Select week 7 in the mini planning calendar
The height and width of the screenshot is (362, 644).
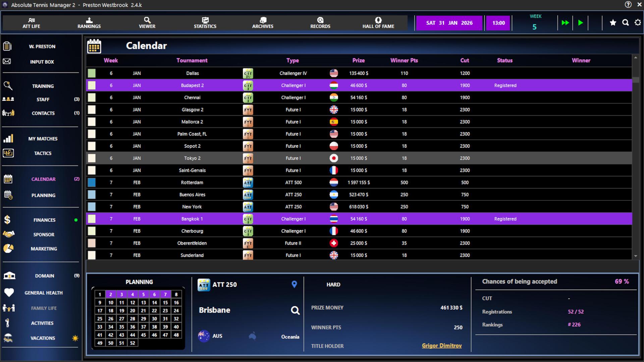165,294
